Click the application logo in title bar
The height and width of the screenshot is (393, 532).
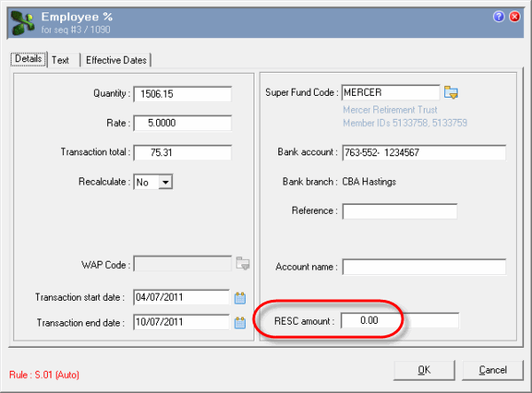point(23,21)
